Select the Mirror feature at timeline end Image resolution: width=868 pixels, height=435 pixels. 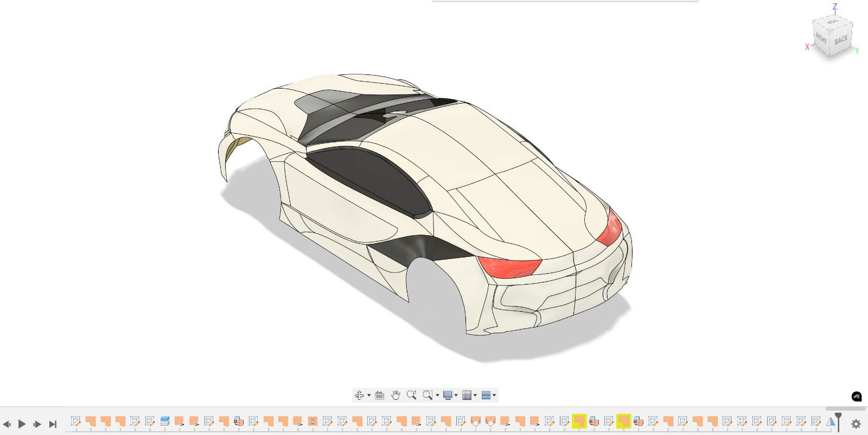tap(830, 421)
